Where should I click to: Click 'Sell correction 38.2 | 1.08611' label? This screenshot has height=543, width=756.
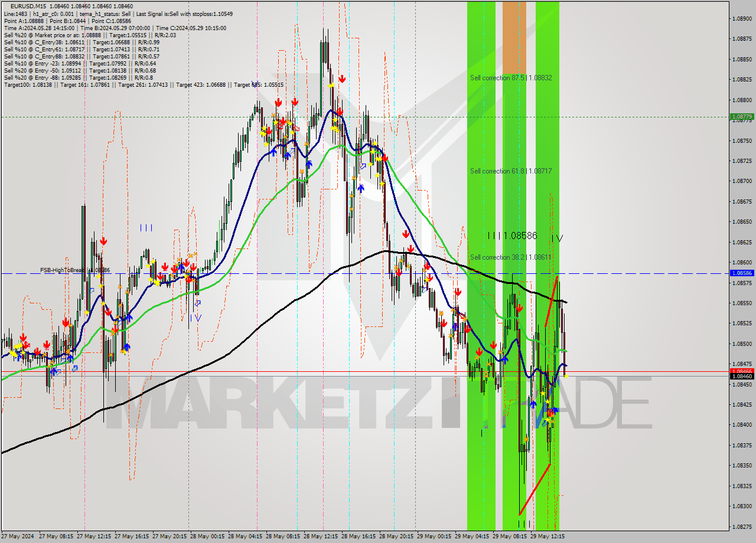pyautogui.click(x=511, y=257)
